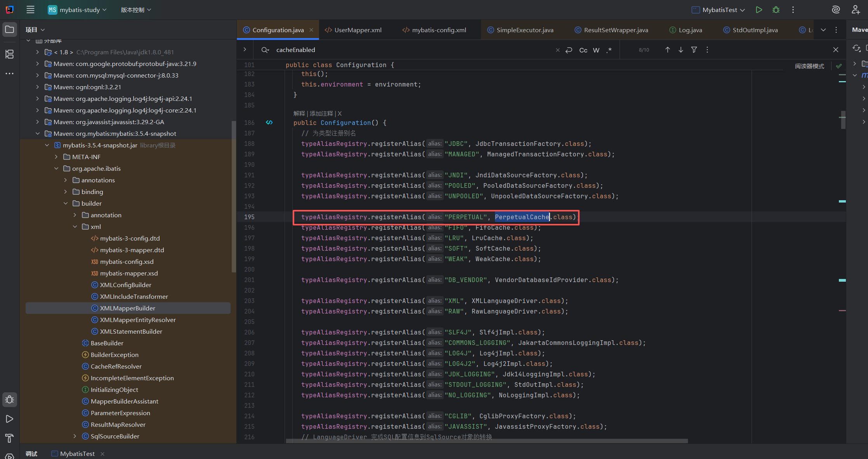Toggle regex search option

(609, 50)
